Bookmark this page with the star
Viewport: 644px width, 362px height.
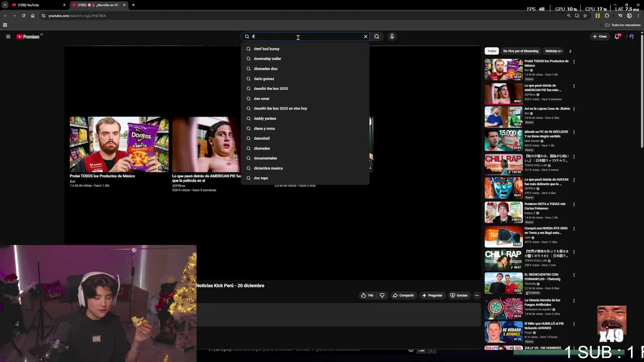tap(585, 16)
